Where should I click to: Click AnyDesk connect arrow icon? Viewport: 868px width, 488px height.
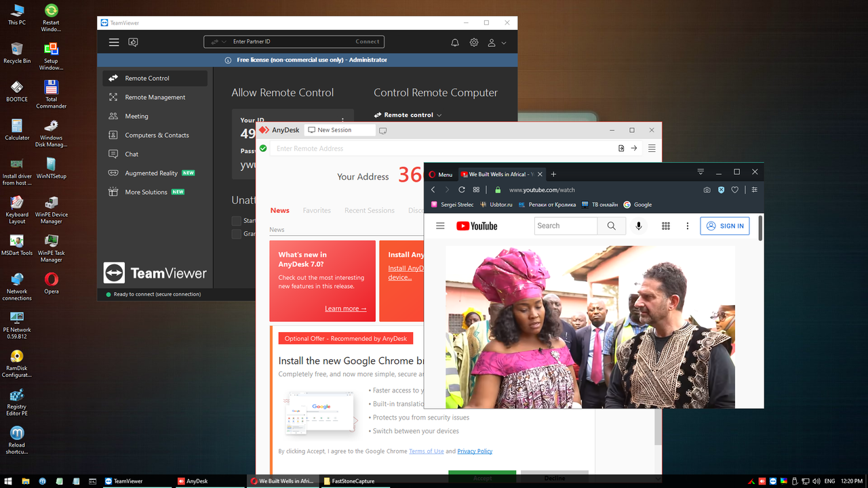(x=634, y=148)
